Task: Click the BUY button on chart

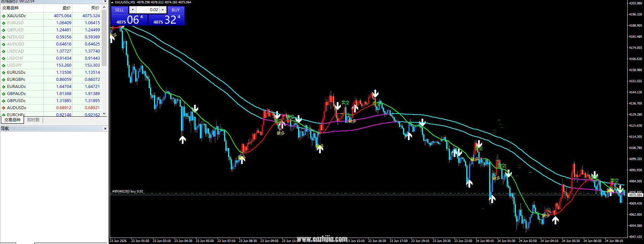Action: pyautogui.click(x=176, y=10)
